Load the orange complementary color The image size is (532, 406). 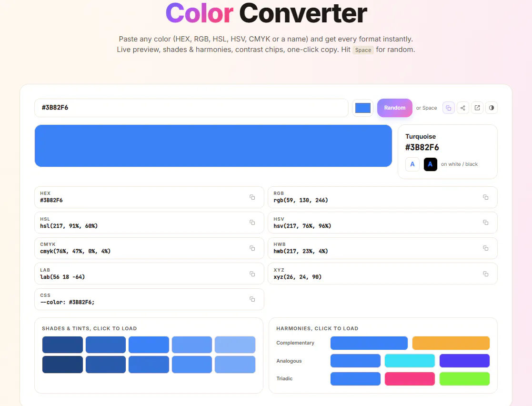coord(451,343)
